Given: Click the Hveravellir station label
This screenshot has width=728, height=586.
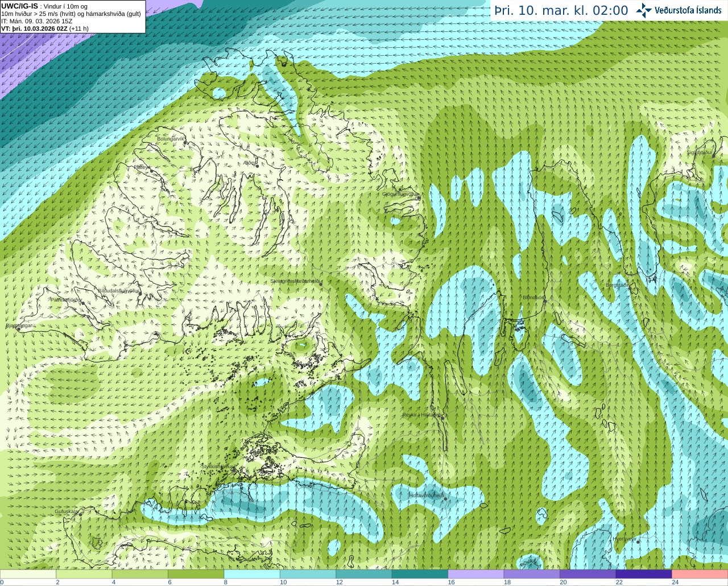Looking at the screenshot, I should pyautogui.click(x=624, y=538).
